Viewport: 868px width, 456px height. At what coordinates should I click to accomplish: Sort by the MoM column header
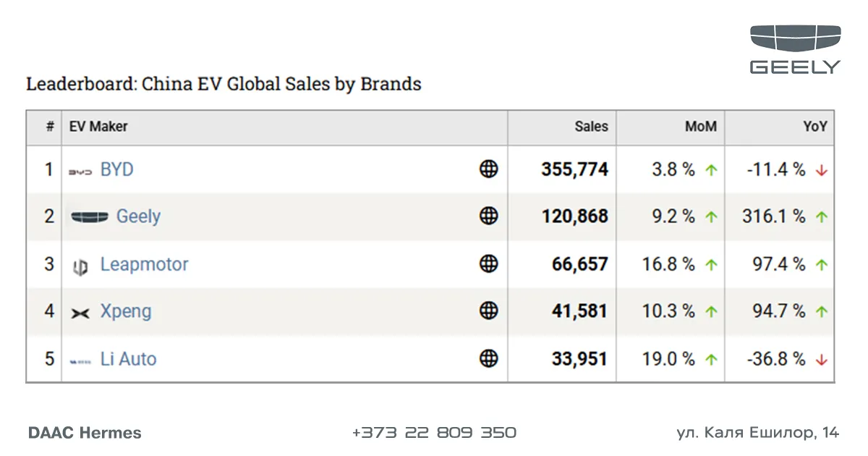pos(701,126)
